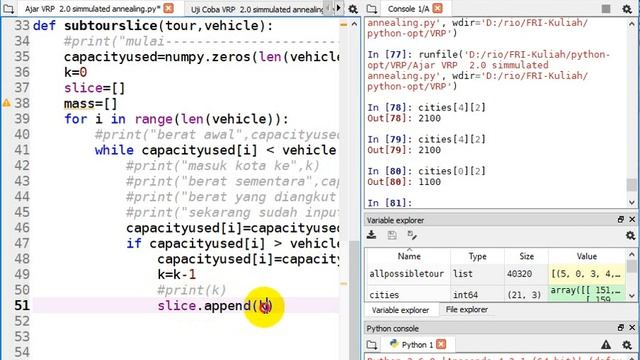
Task: Click the 40320 size cell
Action: point(527,274)
